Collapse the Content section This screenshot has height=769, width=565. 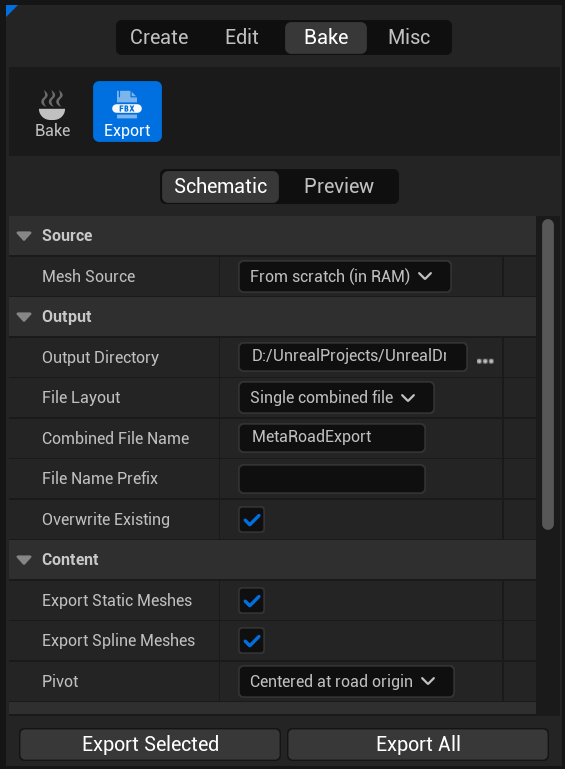pyautogui.click(x=24, y=560)
